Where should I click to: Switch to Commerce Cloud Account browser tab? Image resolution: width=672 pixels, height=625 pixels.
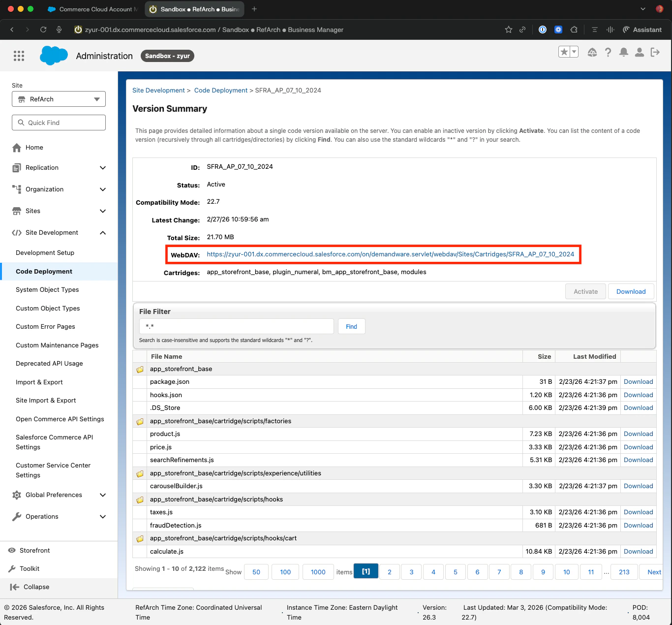point(92,9)
